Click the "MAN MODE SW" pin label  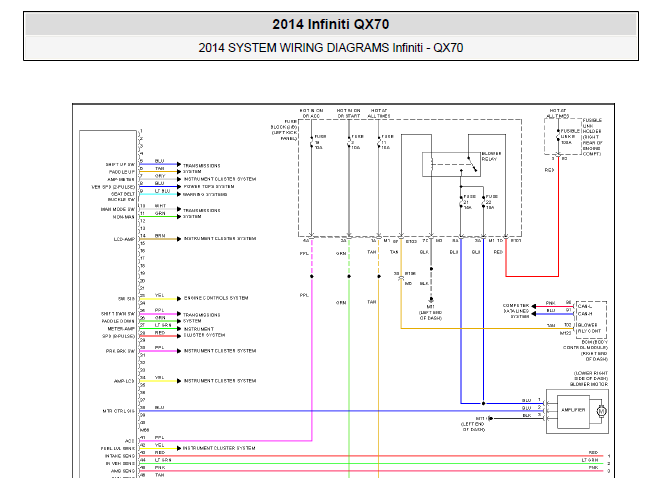(x=118, y=209)
